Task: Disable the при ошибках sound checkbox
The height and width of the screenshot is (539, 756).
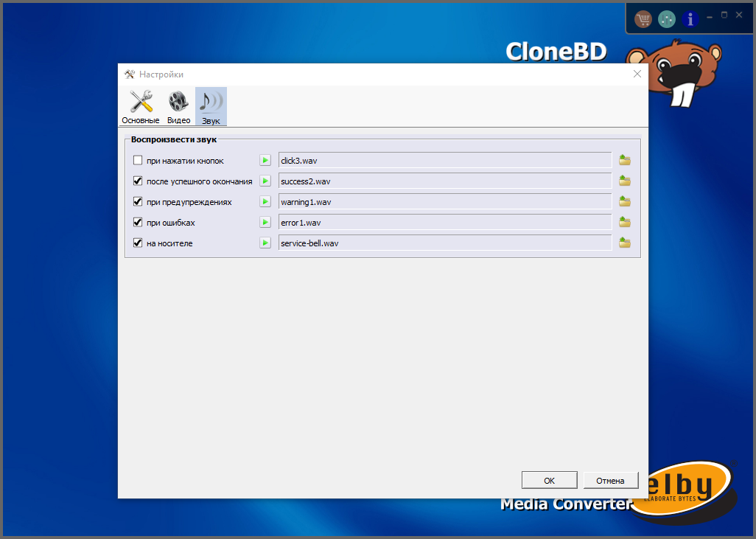Action: [138, 223]
